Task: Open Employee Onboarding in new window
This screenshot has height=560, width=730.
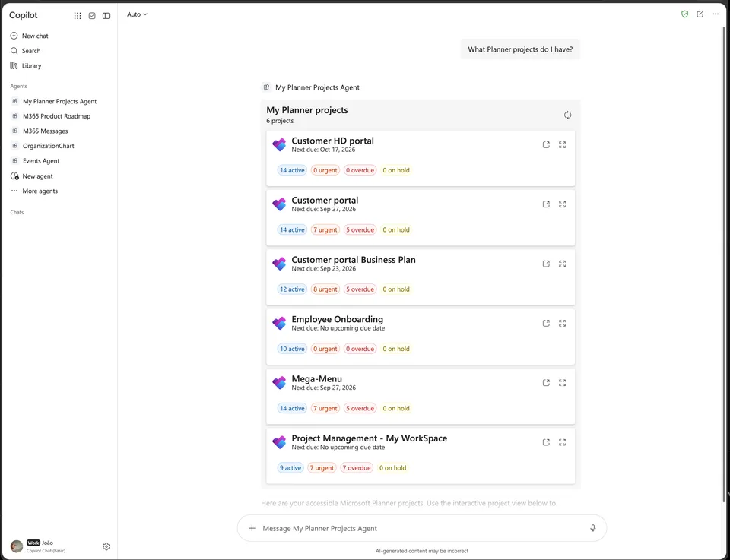Action: [x=546, y=323]
